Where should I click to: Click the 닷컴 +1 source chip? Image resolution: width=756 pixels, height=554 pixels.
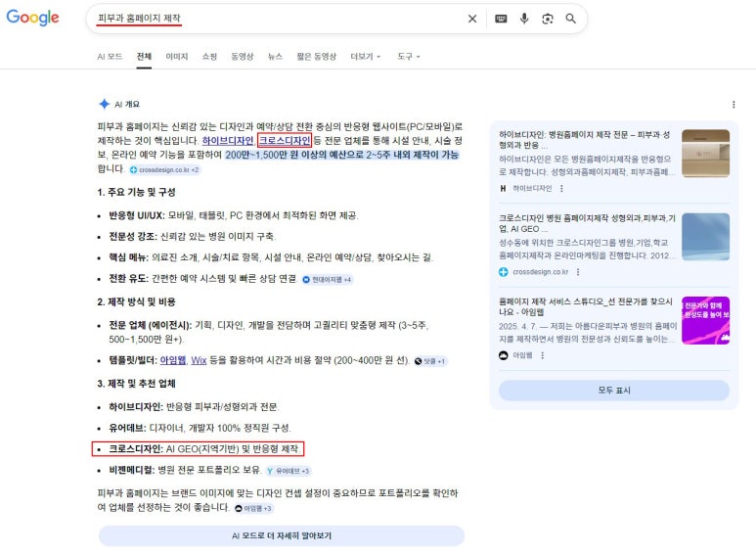[430, 361]
